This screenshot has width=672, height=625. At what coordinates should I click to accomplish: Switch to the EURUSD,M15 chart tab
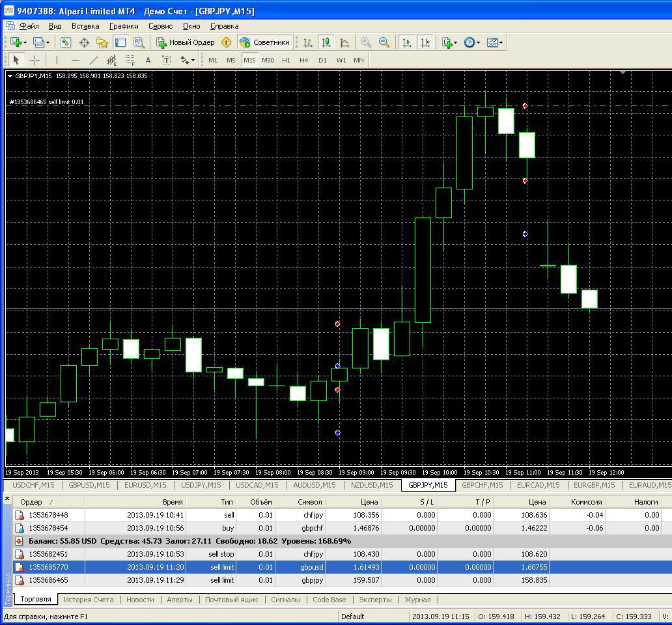[x=145, y=485]
